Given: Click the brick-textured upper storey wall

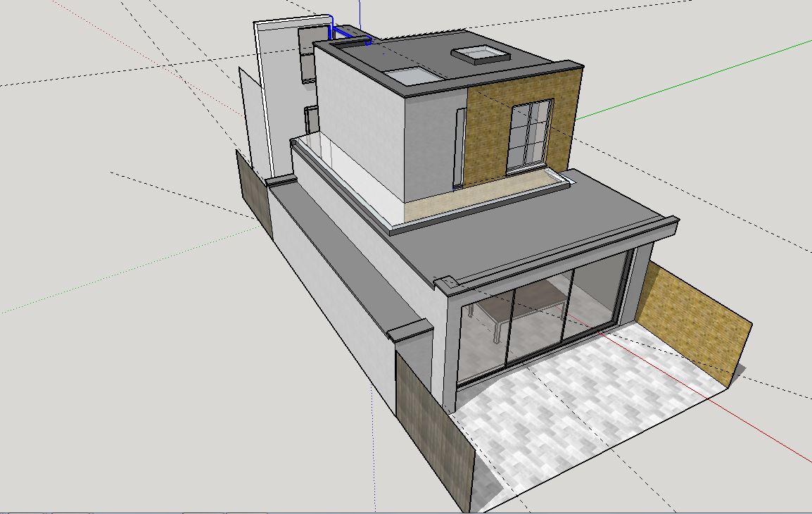Looking at the screenshot, I should click(x=486, y=137).
